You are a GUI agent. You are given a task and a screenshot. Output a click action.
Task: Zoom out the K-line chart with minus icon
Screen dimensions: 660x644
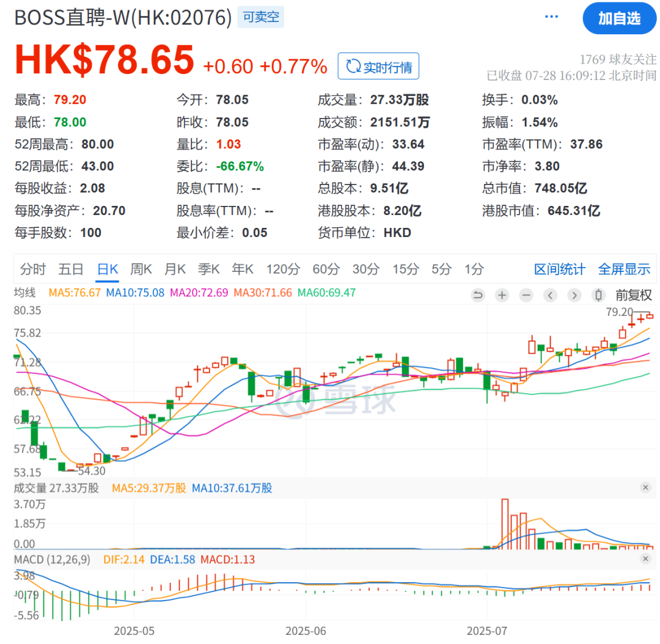(526, 295)
